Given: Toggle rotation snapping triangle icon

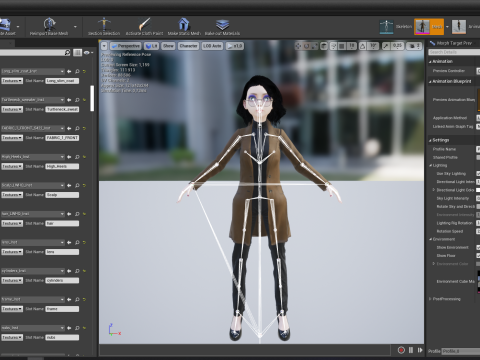Looking at the screenshot, I should click(363, 46).
